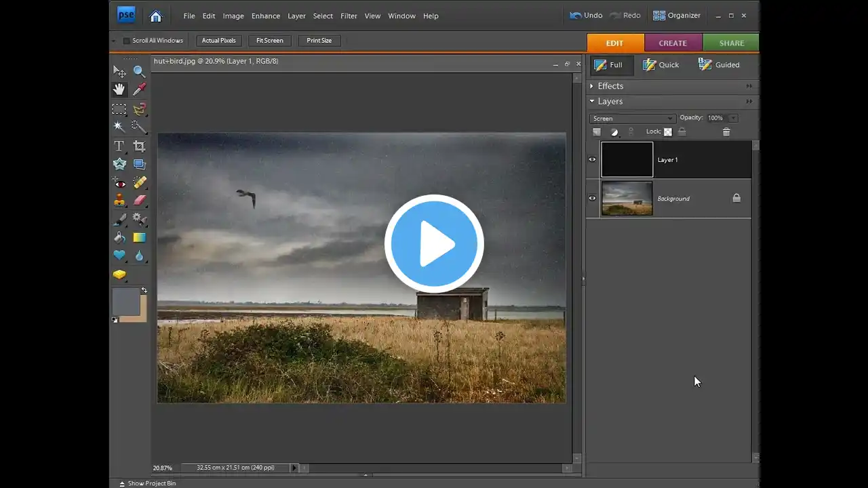Pick the Horizontal Type tool
The image size is (868, 488).
click(x=119, y=146)
